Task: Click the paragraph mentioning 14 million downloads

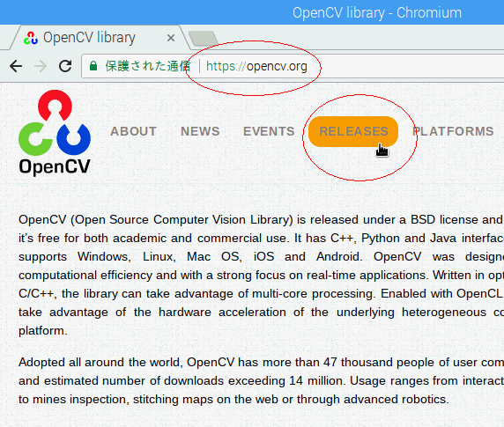Action: (x=261, y=380)
